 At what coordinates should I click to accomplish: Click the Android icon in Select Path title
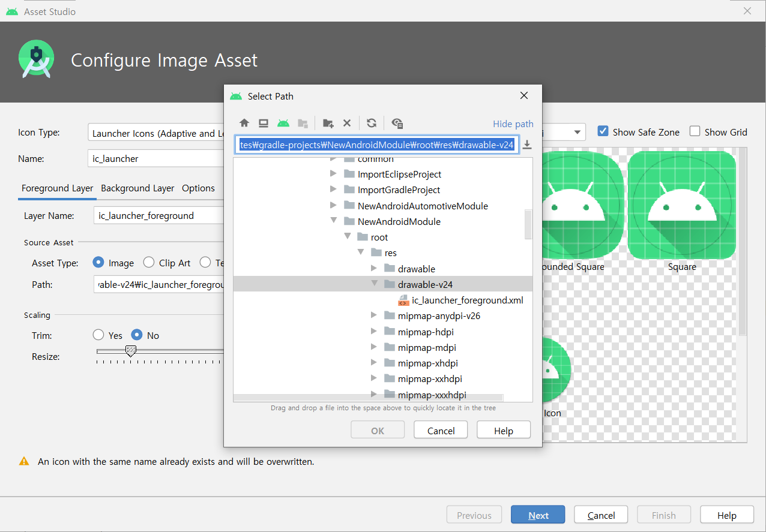point(236,96)
